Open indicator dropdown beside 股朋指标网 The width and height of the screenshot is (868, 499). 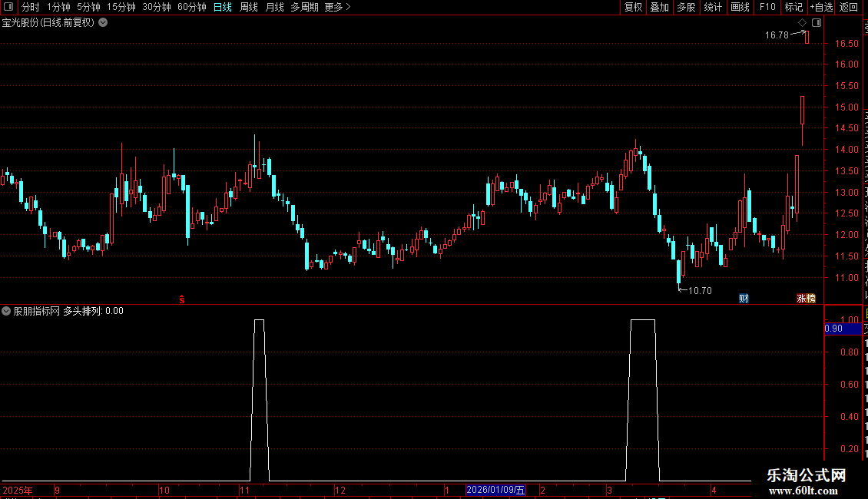click(6, 311)
